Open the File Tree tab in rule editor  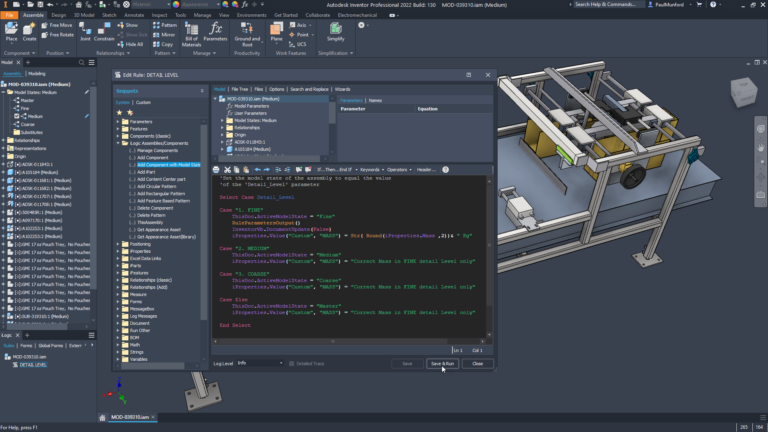pos(240,89)
